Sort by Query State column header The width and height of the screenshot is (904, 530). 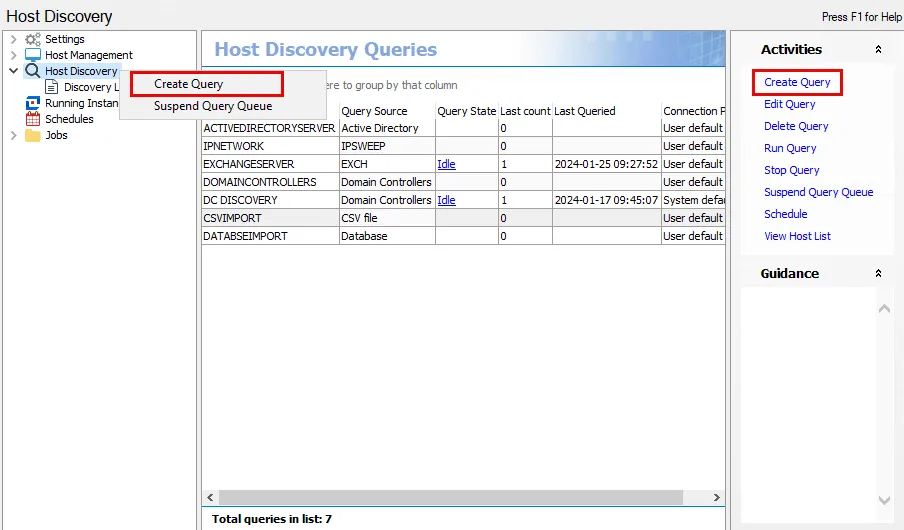tap(466, 111)
